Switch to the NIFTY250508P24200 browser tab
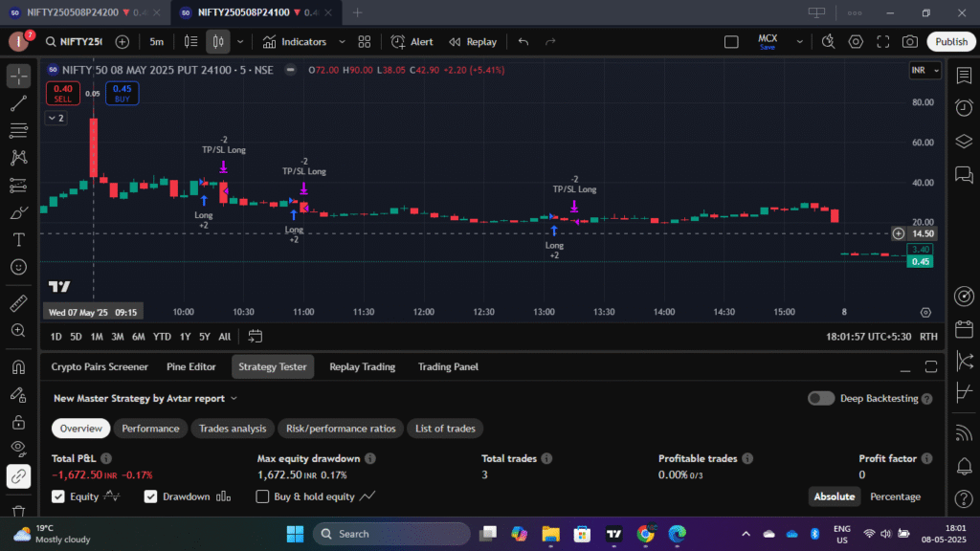The image size is (980, 551). [84, 12]
